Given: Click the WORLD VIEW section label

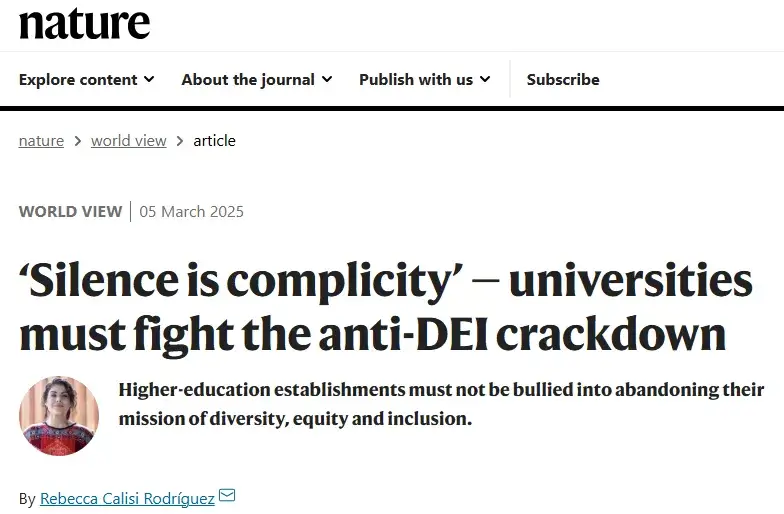Looking at the screenshot, I should [70, 211].
